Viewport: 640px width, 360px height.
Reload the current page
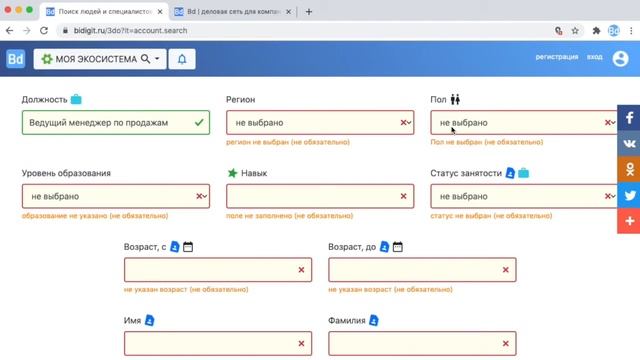coord(44,31)
